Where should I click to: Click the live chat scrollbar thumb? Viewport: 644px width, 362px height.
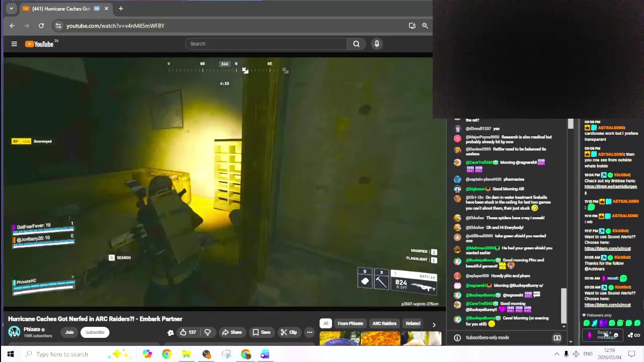pyautogui.click(x=563, y=305)
